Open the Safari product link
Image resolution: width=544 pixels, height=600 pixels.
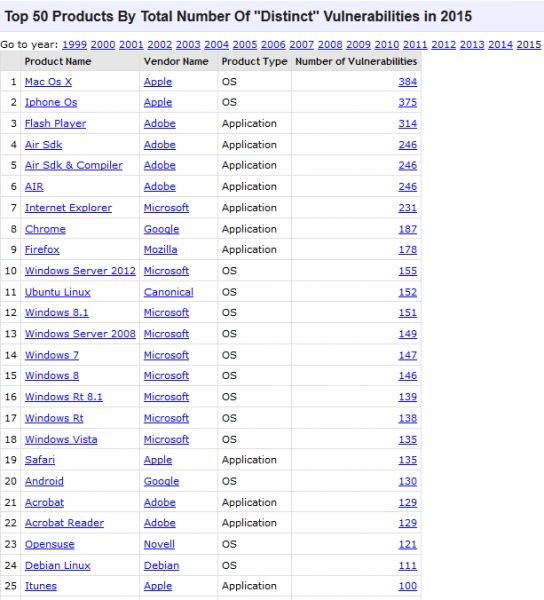(40, 460)
